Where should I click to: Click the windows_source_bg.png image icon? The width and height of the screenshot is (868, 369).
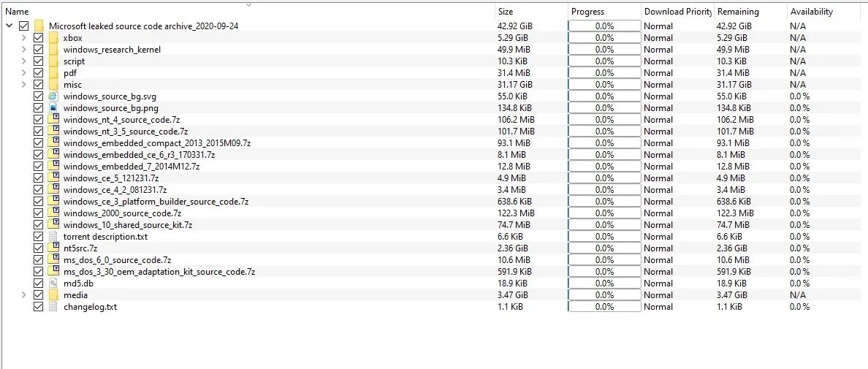[x=53, y=108]
